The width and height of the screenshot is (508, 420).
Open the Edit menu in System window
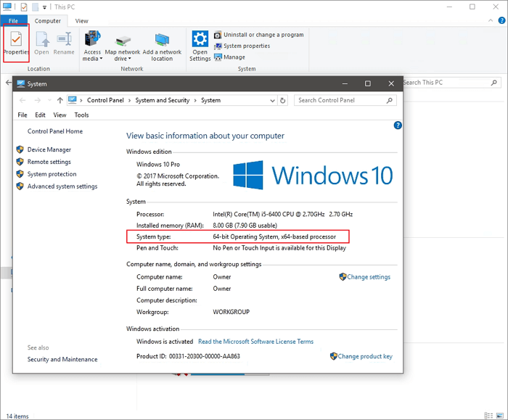tap(40, 115)
